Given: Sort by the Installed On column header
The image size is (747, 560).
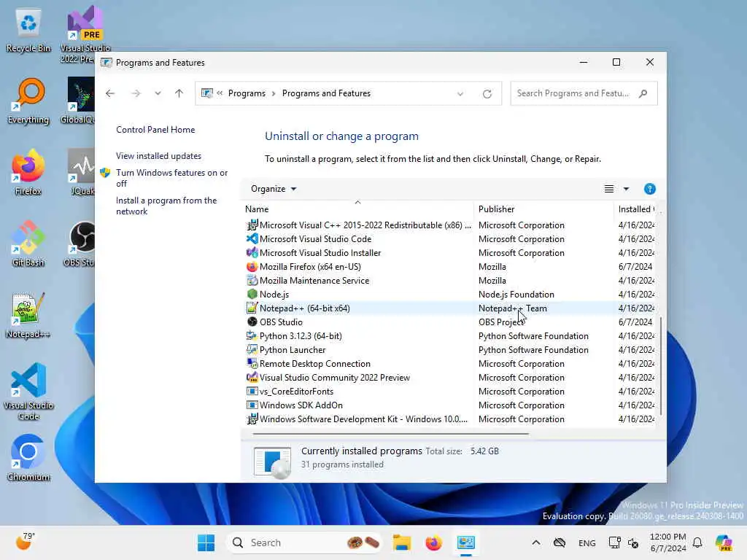Looking at the screenshot, I should [635, 209].
